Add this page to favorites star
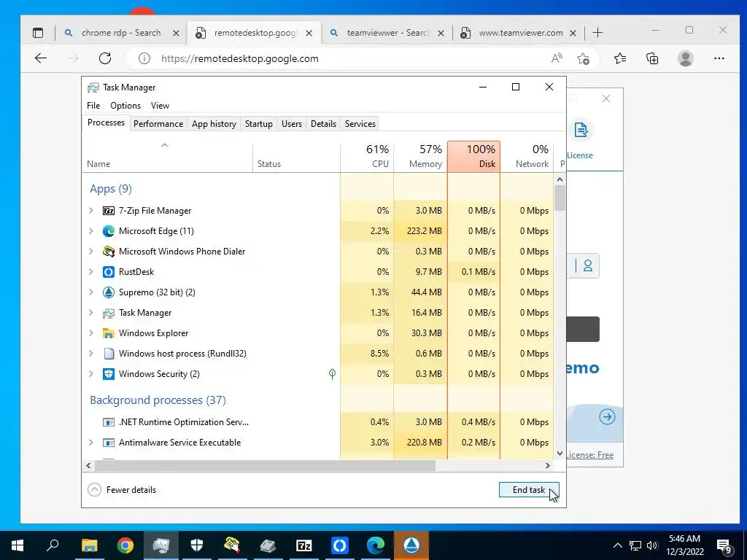747x560 pixels. point(583,58)
